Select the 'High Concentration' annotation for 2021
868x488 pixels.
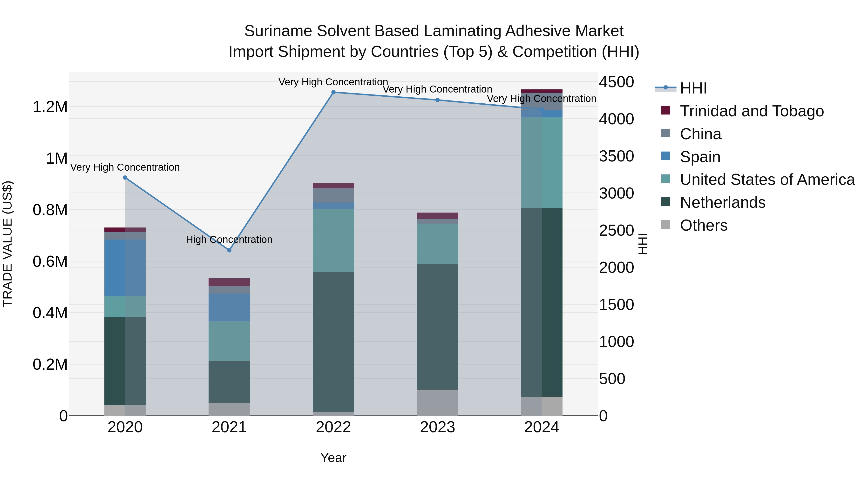pyautogui.click(x=229, y=240)
